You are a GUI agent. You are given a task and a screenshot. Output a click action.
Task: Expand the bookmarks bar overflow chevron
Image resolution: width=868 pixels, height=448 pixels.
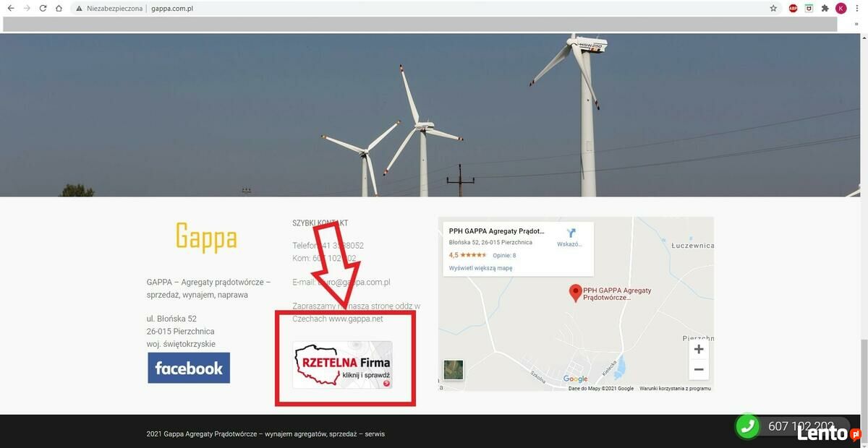click(x=856, y=24)
